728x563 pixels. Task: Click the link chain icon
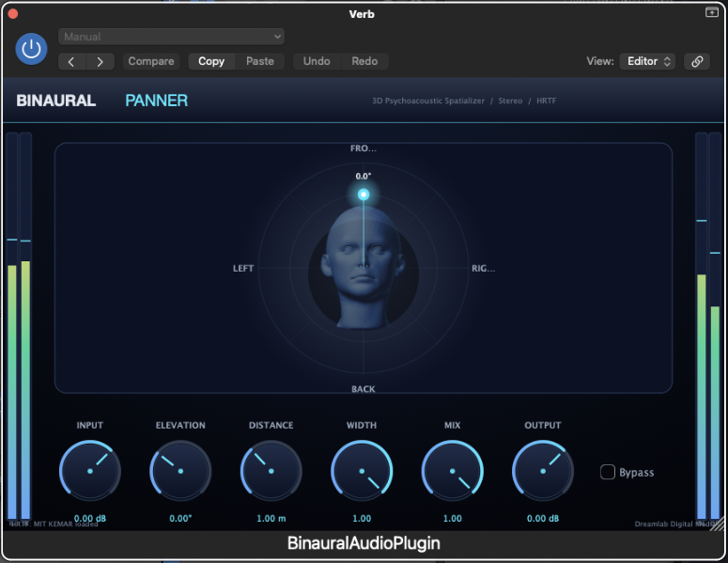pyautogui.click(x=697, y=61)
